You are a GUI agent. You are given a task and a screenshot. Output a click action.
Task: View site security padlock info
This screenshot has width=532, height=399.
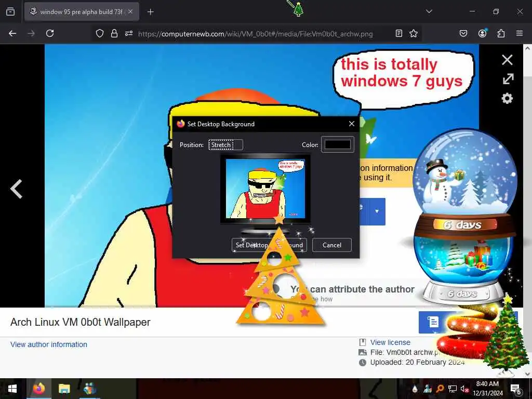pyautogui.click(x=114, y=33)
